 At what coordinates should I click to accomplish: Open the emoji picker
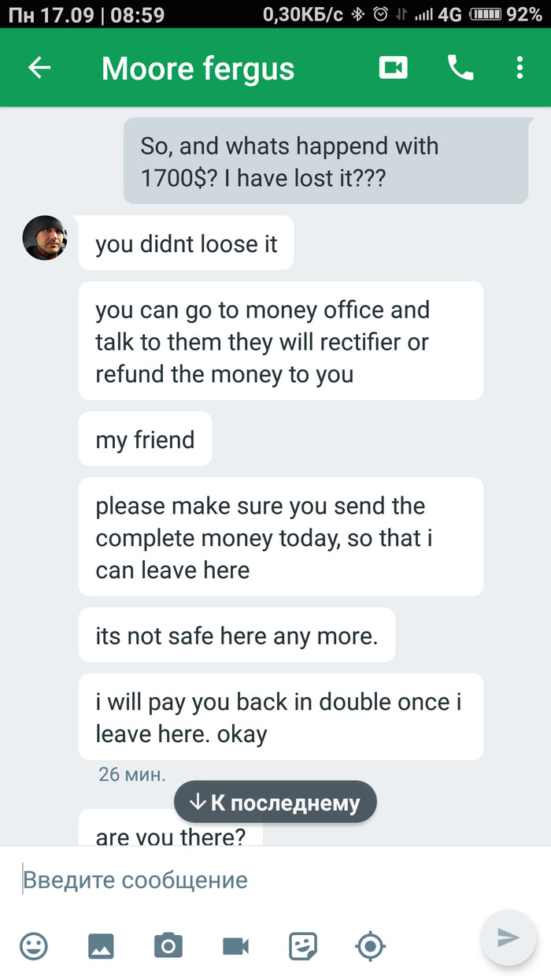(33, 945)
